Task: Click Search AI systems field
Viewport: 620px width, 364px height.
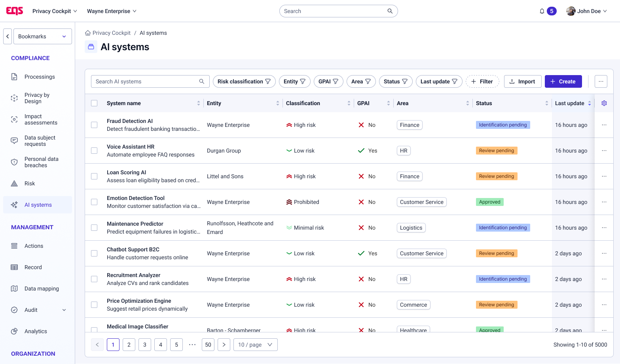Action: click(x=150, y=81)
